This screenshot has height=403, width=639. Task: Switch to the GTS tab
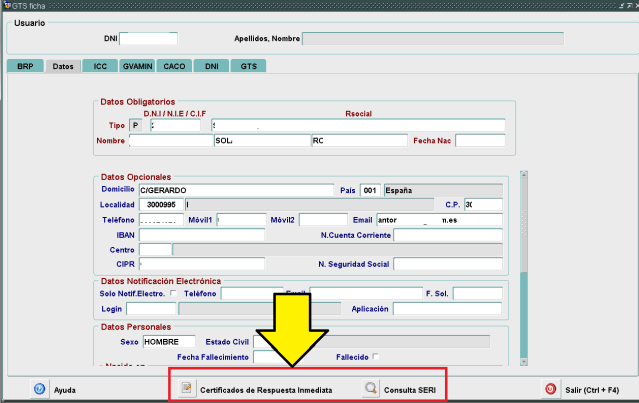[249, 66]
